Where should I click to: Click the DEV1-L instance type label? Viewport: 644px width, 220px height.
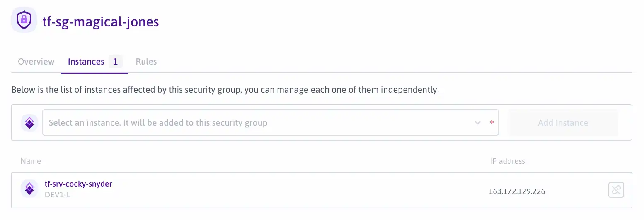pos(57,194)
